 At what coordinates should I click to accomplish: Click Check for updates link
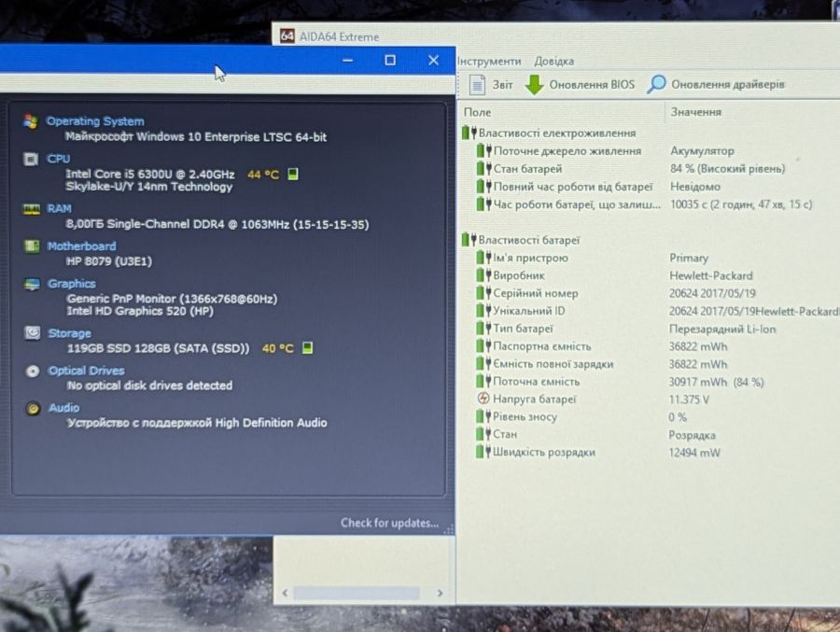point(389,523)
